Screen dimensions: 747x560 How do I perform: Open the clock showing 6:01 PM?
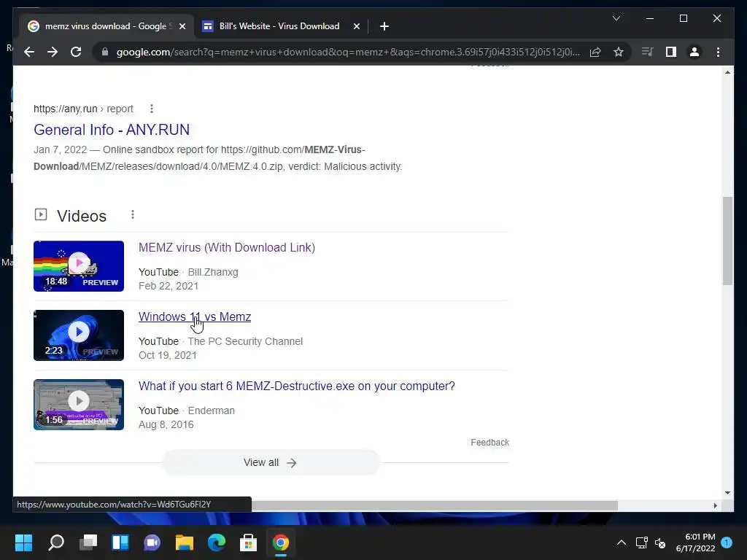[695, 542]
